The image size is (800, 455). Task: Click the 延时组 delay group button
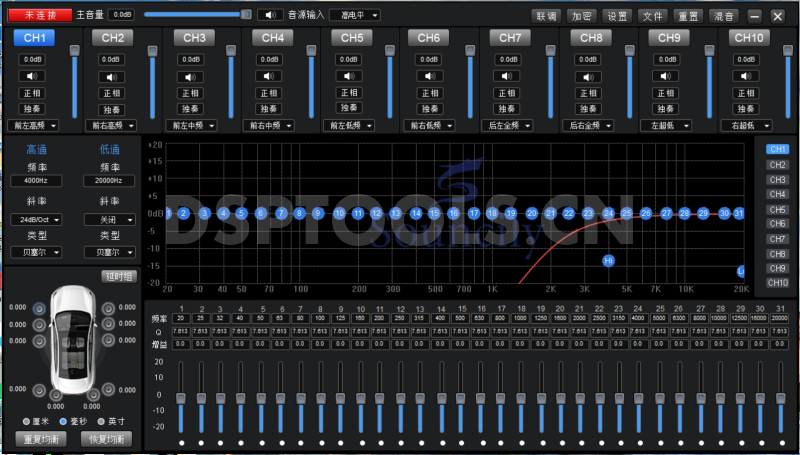pos(119,276)
